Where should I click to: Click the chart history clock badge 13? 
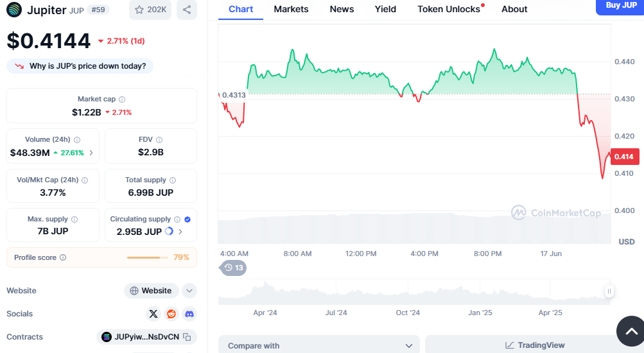click(234, 268)
